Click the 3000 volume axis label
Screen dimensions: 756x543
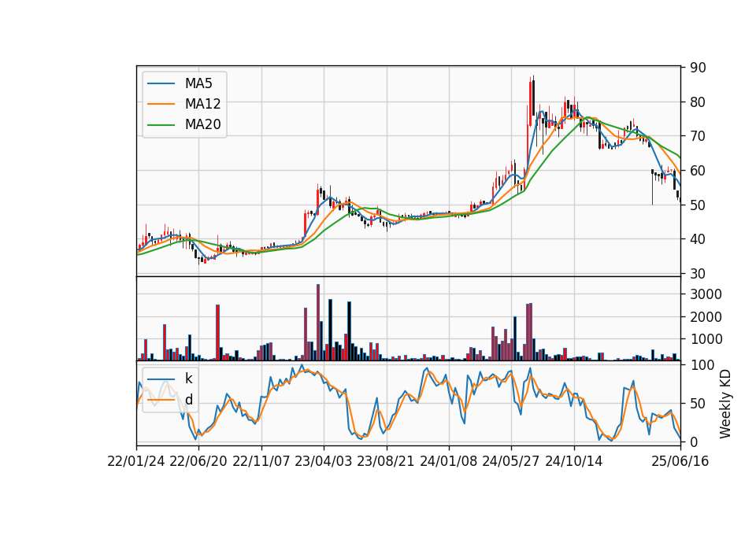[x=706, y=294]
